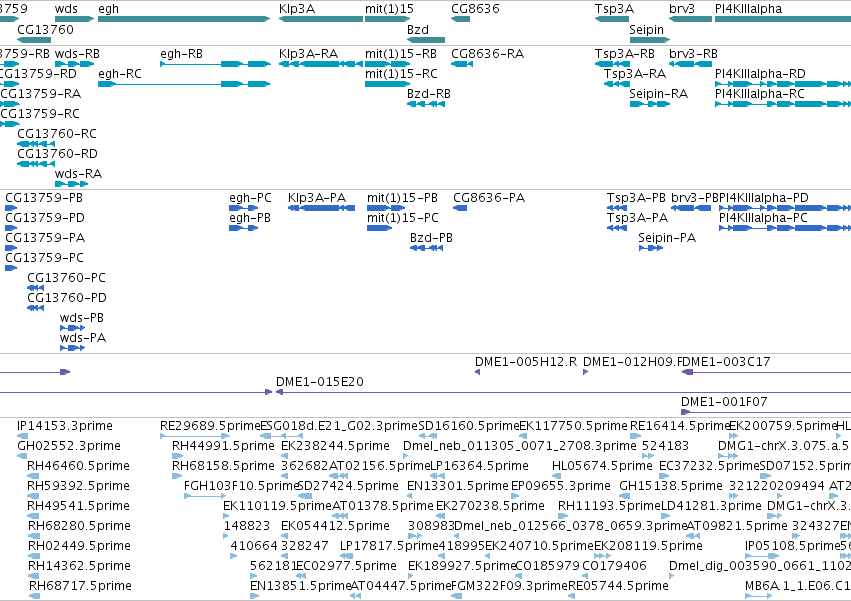The image size is (851, 601).
Task: Select the wds gene label
Action: point(66,9)
